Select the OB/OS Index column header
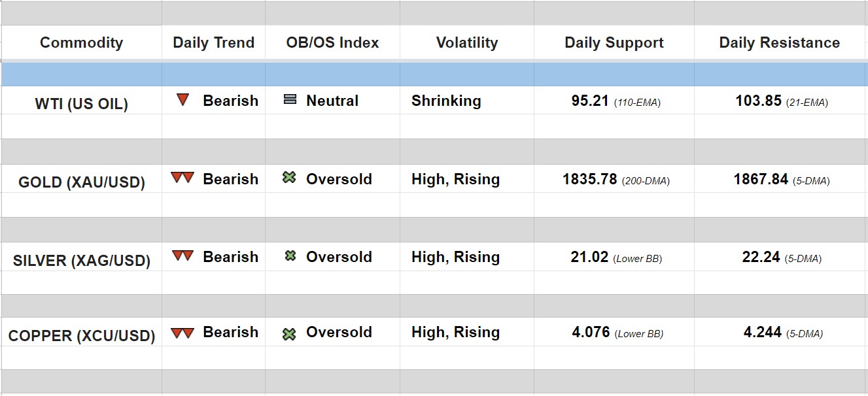This screenshot has height=396, width=868. 332,43
